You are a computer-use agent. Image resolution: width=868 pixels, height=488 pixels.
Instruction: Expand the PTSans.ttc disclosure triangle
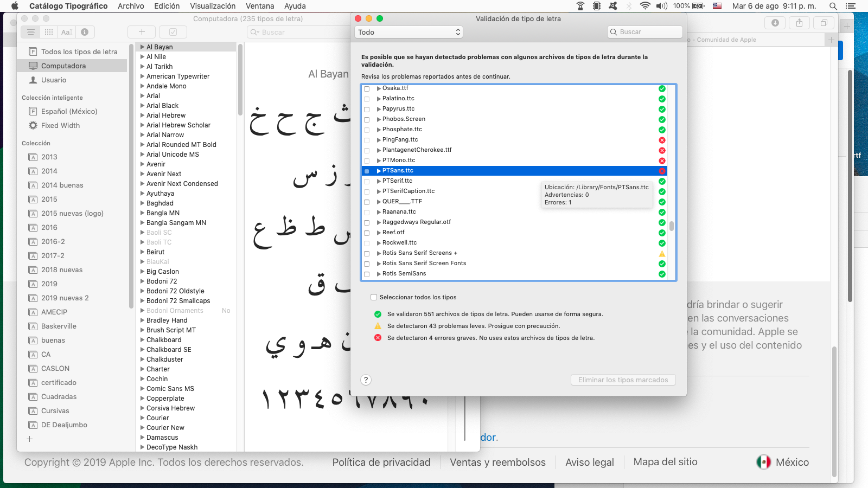pyautogui.click(x=379, y=171)
